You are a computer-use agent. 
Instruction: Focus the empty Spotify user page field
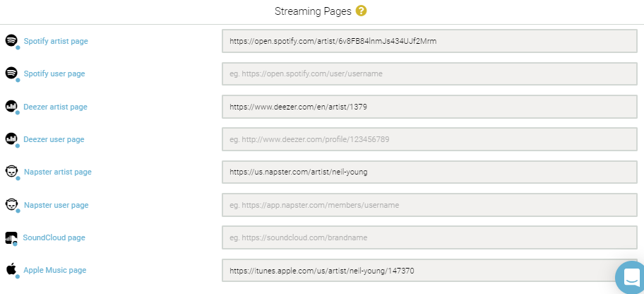tap(429, 73)
